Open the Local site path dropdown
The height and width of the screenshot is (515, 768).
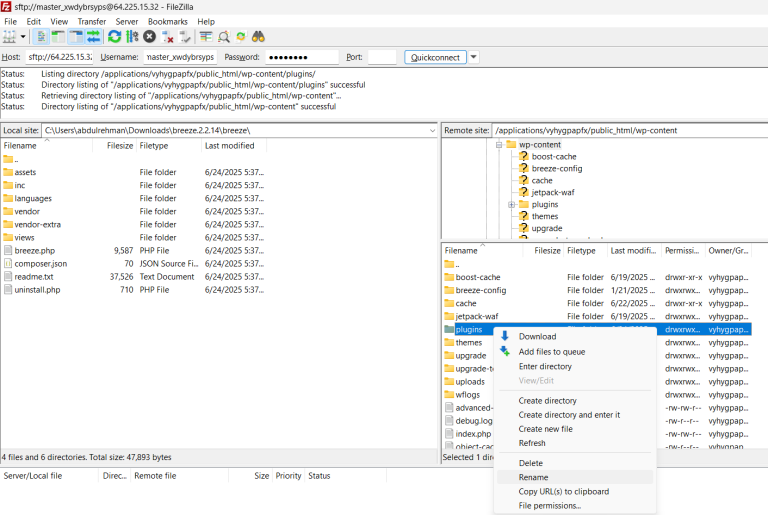tap(432, 130)
